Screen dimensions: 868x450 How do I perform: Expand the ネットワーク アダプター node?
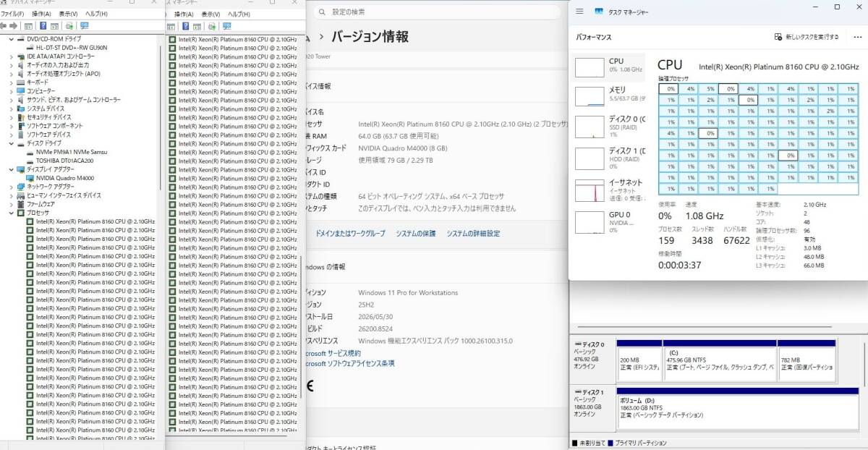tap(11, 187)
